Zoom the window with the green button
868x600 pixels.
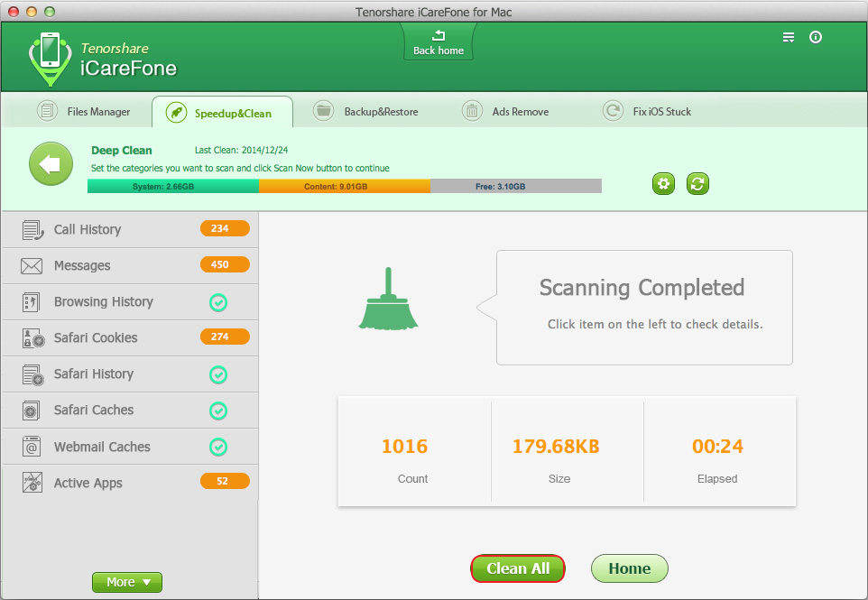click(x=50, y=11)
